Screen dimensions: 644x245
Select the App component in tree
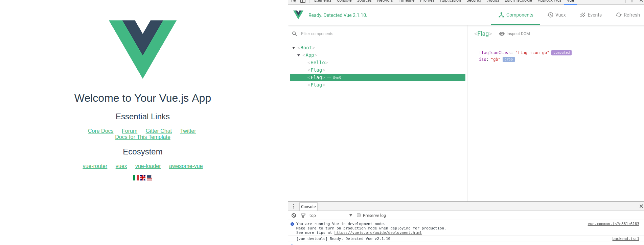(x=310, y=55)
